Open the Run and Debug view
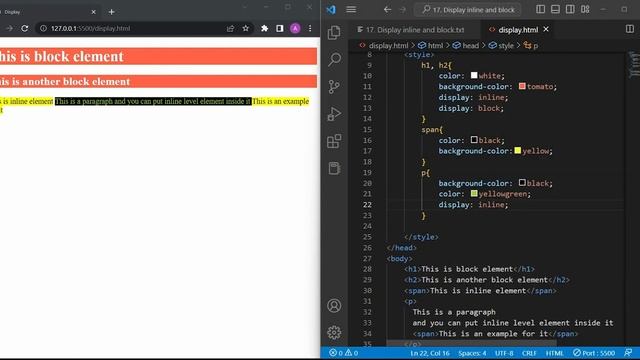Screen dimensions: 640x360 coord(334,114)
